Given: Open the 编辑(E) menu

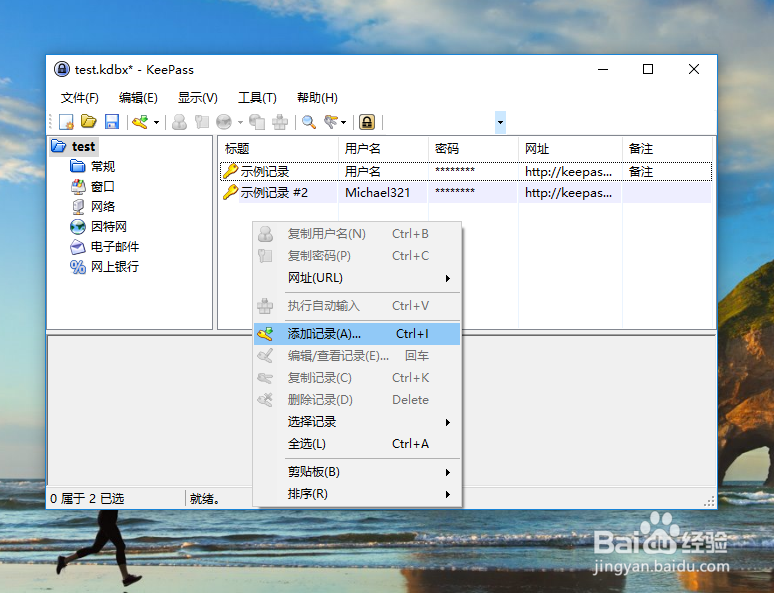Looking at the screenshot, I should (138, 98).
